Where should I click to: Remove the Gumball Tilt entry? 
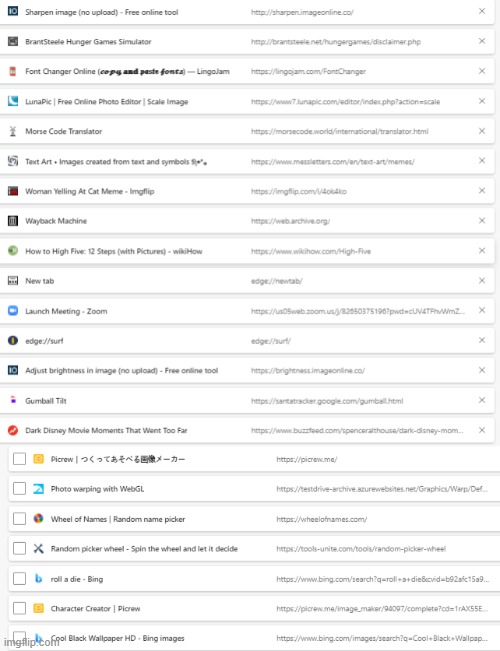click(482, 400)
